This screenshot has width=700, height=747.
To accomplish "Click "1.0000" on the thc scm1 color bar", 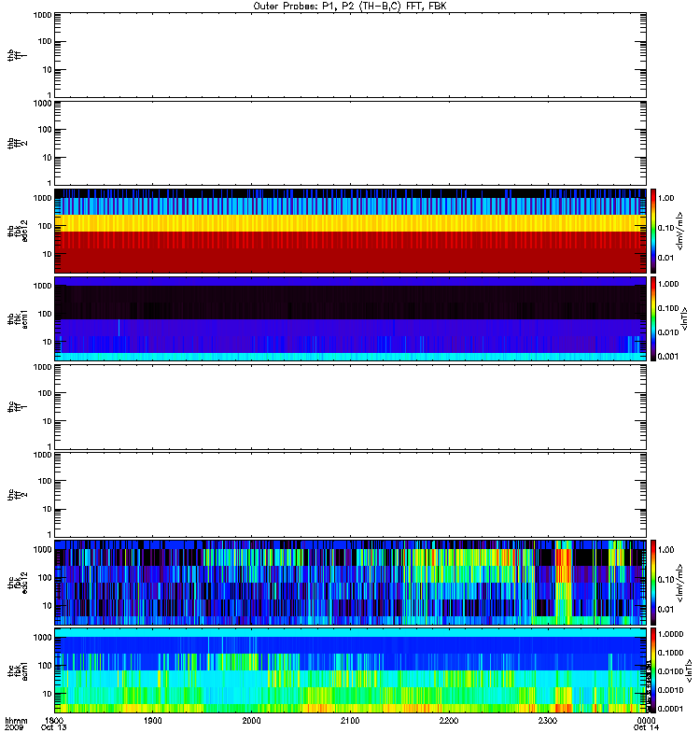I will (670, 634).
